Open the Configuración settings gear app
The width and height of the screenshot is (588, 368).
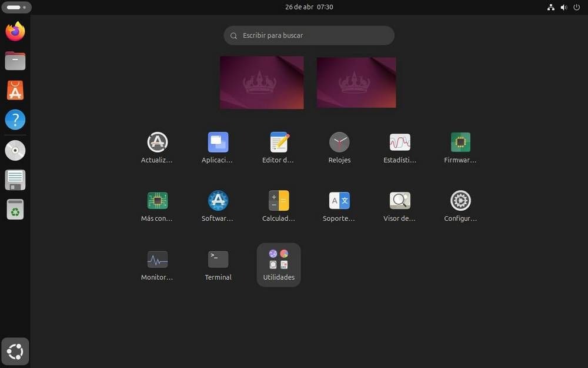[460, 201]
